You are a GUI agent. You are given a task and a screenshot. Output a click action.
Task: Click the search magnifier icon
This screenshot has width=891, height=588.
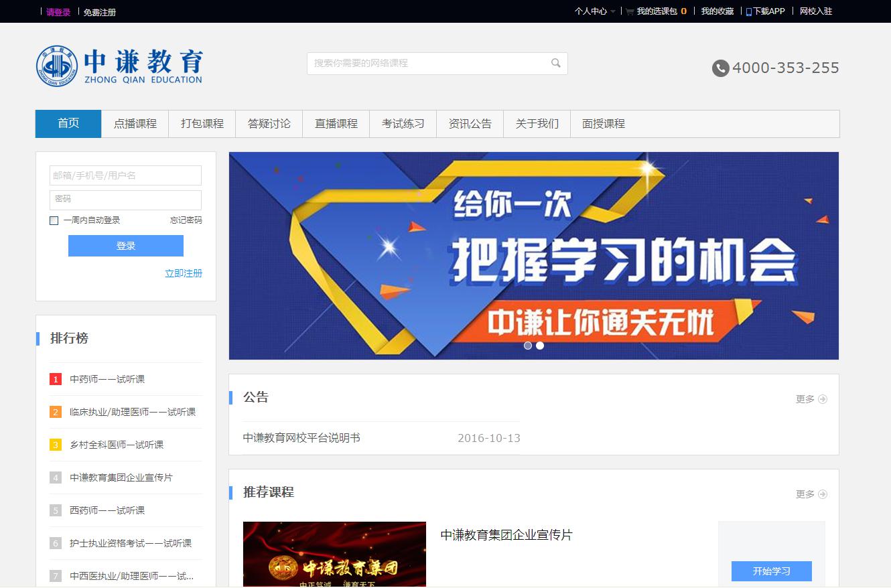pyautogui.click(x=555, y=63)
